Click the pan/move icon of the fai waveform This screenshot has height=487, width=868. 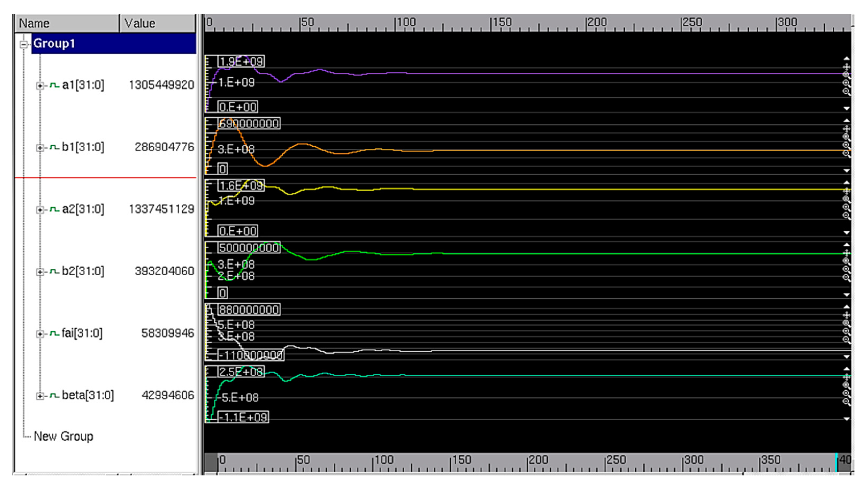(846, 315)
